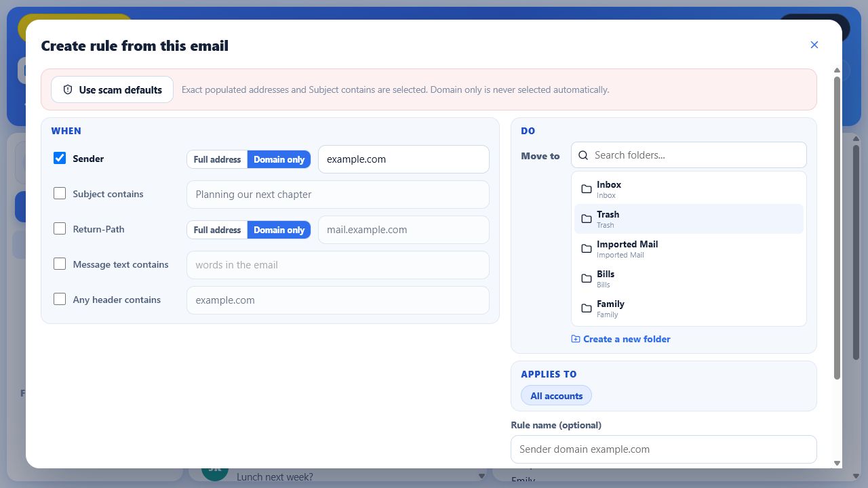The width and height of the screenshot is (868, 488).
Task: Focus the Subject contains text field
Action: (338, 195)
